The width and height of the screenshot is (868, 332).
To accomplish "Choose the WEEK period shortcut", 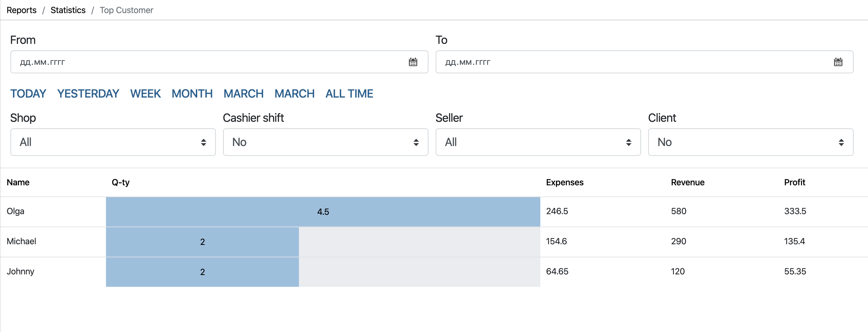I will pos(145,93).
